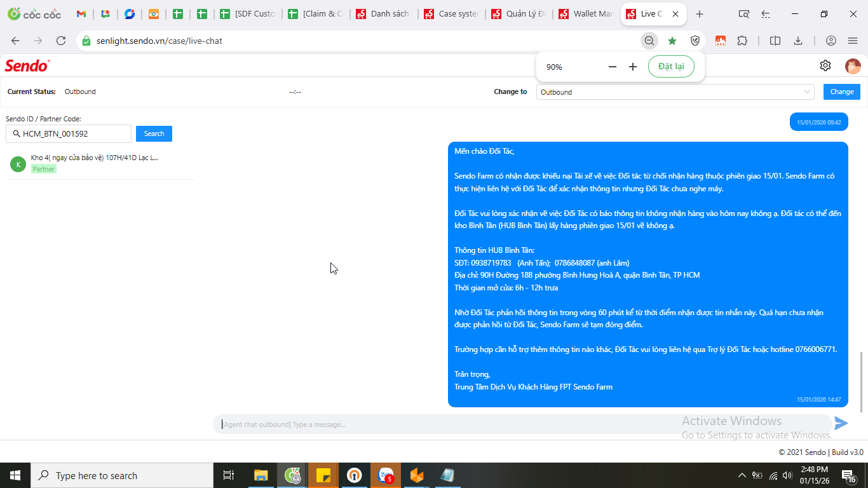Image resolution: width=868 pixels, height=488 pixels.
Task: Click the Sendo logo
Action: [27, 65]
